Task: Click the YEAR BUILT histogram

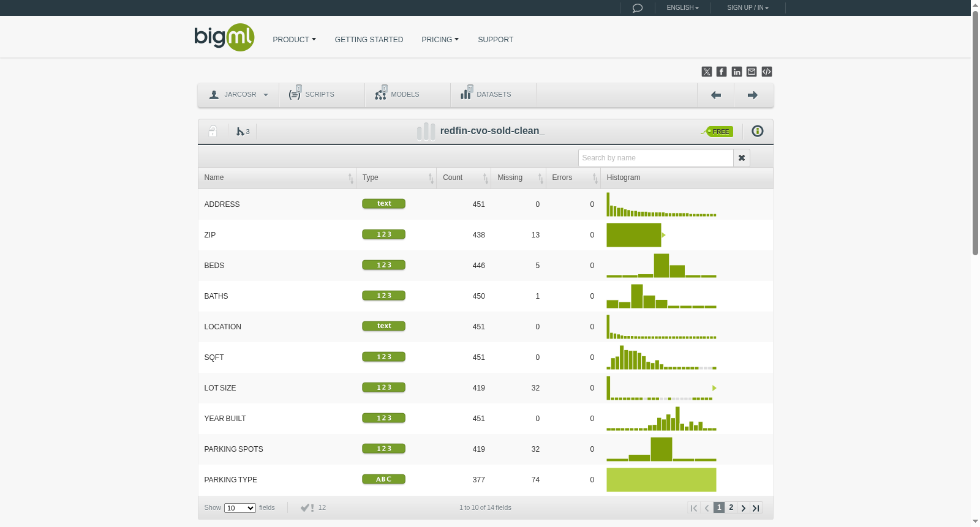Action: tap(661, 419)
